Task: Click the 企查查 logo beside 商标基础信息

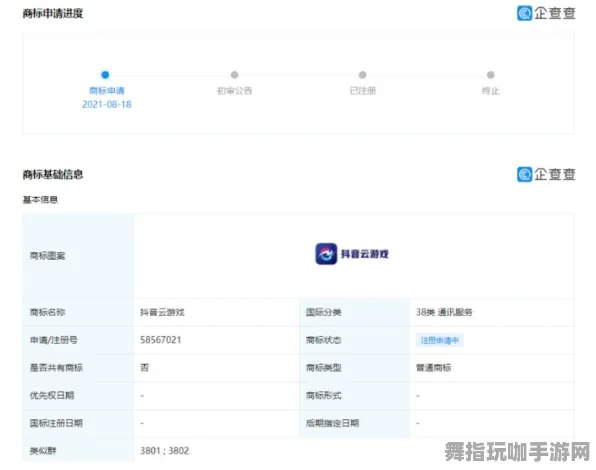Action: coord(546,174)
